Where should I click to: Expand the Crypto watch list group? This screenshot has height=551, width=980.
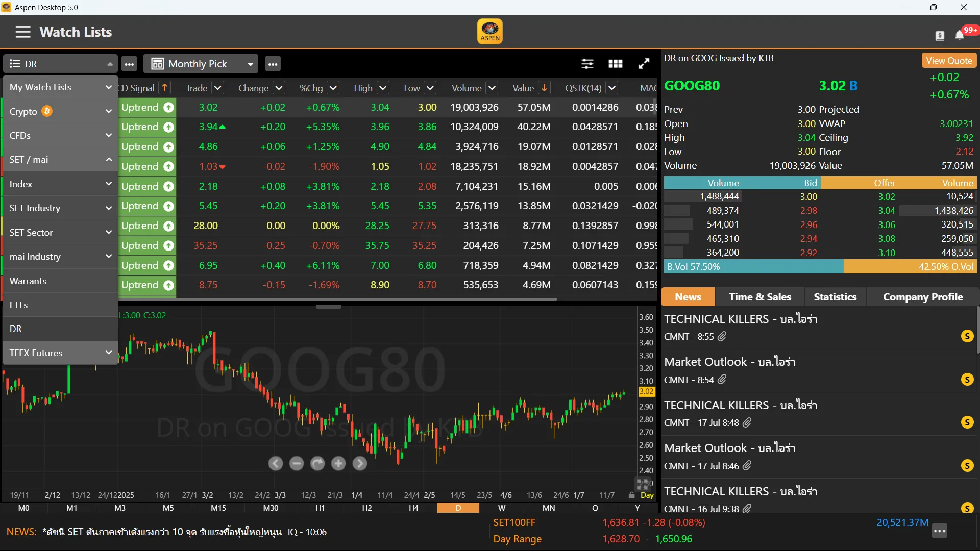pyautogui.click(x=108, y=111)
